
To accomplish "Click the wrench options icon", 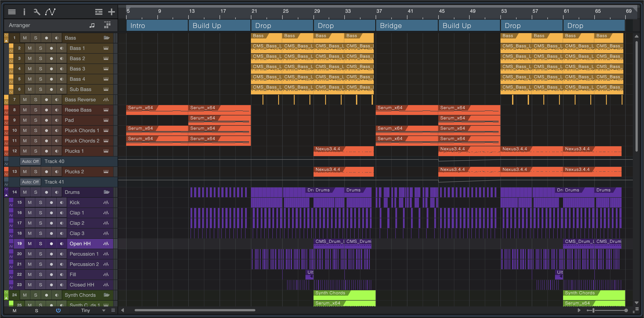I will [x=37, y=12].
